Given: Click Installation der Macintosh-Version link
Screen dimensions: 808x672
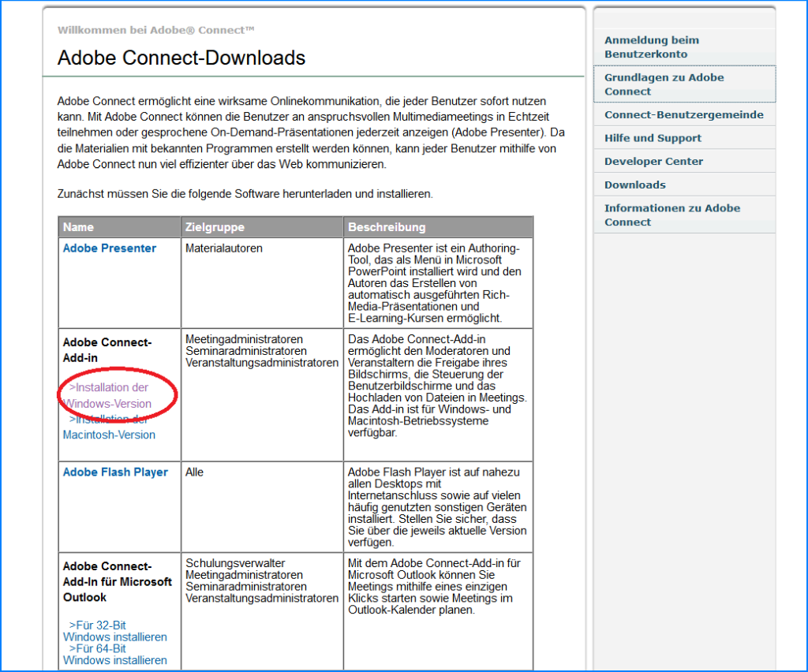Looking at the screenshot, I should tap(110, 427).
